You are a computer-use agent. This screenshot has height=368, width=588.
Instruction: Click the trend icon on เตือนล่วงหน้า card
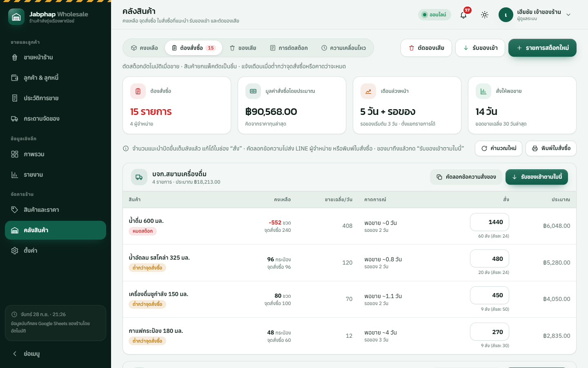368,91
